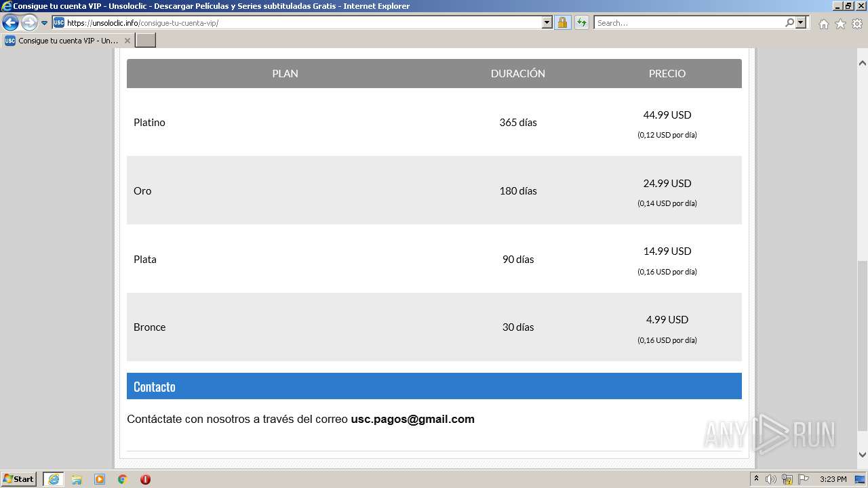Click the Action Center flag icon
The image size is (868, 488).
[804, 479]
